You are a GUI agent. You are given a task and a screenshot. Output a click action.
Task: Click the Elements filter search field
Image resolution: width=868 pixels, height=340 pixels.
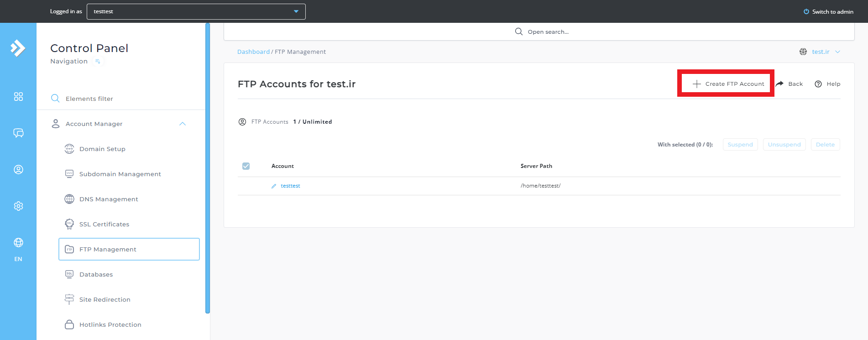tap(89, 99)
